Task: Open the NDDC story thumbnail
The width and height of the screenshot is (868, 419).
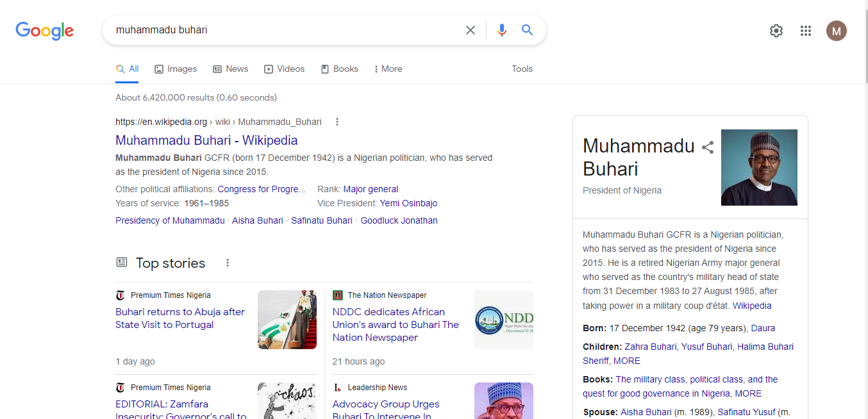Action: coord(504,320)
